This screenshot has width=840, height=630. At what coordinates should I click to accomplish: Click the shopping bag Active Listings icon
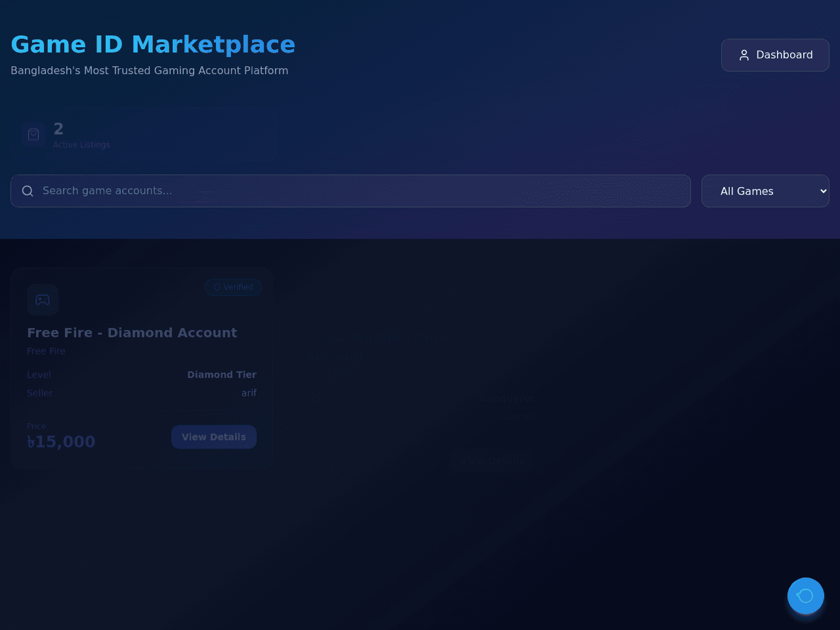point(33,135)
